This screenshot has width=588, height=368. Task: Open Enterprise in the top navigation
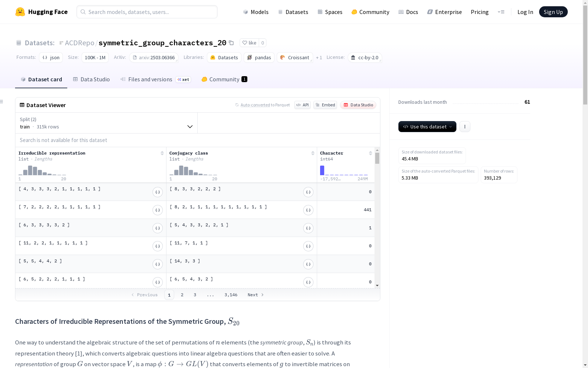pyautogui.click(x=444, y=12)
